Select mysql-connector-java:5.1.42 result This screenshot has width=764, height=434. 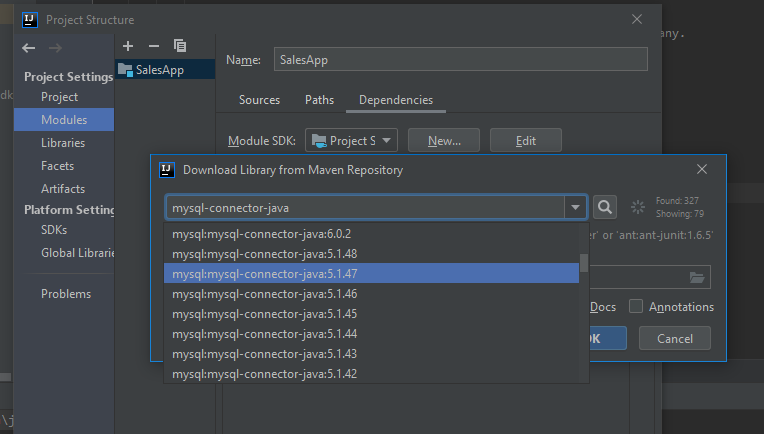[x=371, y=374]
